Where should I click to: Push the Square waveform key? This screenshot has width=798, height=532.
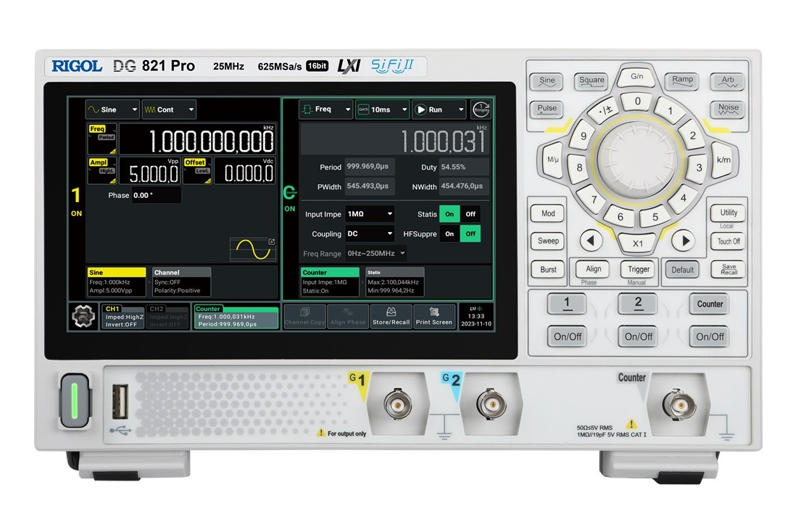591,81
